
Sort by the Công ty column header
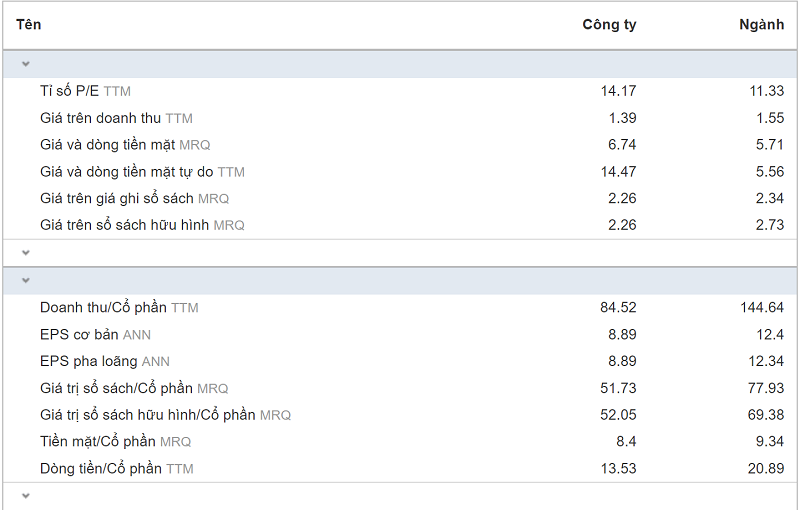tap(609, 25)
